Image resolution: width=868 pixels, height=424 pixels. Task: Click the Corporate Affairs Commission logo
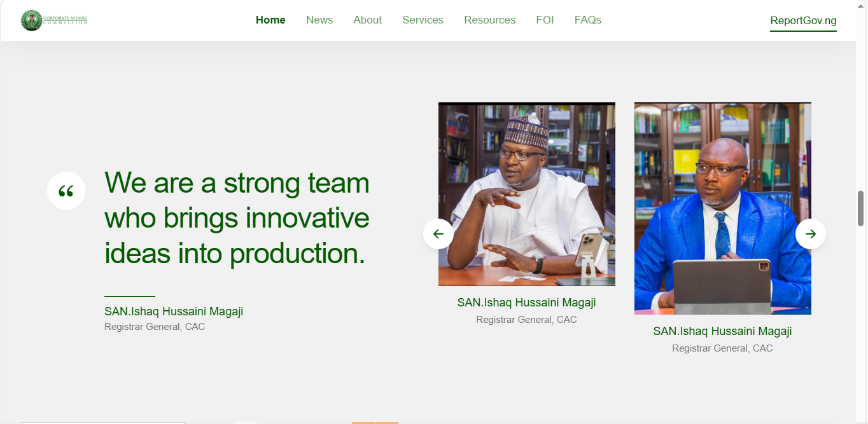[54, 20]
